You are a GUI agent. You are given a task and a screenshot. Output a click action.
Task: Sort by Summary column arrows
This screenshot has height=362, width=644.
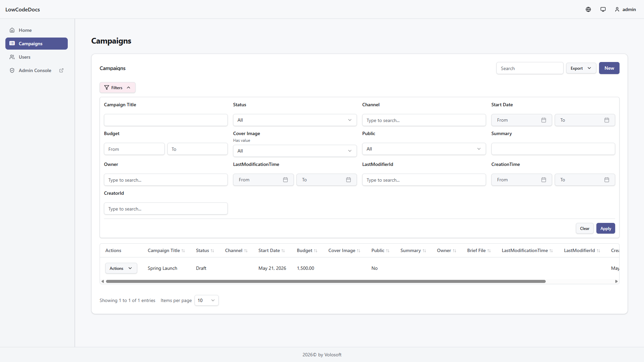[x=424, y=251]
